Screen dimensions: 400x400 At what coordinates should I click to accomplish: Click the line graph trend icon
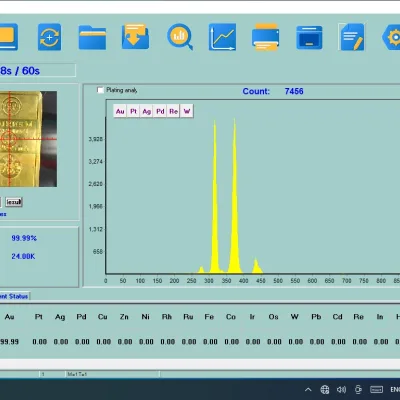point(222,37)
